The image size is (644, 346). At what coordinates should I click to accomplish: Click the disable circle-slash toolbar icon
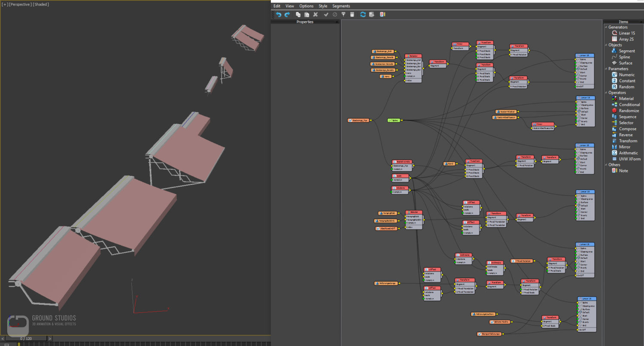[335, 15]
